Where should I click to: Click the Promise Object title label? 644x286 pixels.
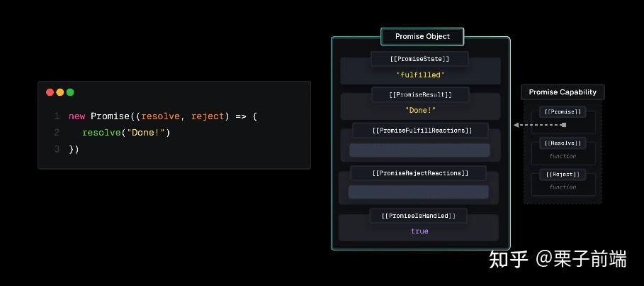[422, 36]
